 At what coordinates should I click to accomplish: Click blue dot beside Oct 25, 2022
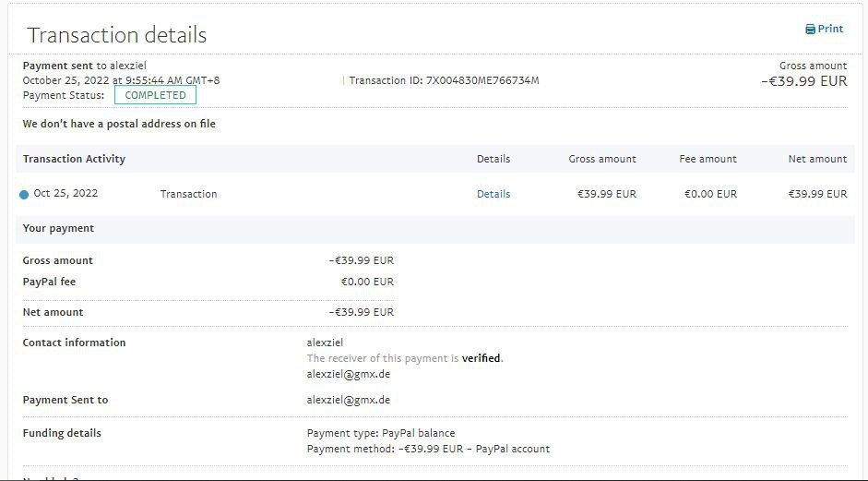(24, 195)
